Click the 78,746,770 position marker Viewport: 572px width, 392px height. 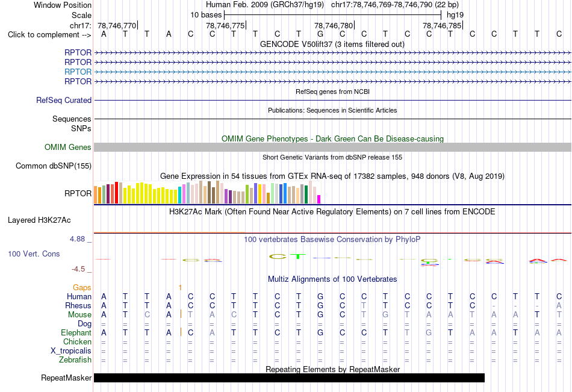tap(117, 25)
